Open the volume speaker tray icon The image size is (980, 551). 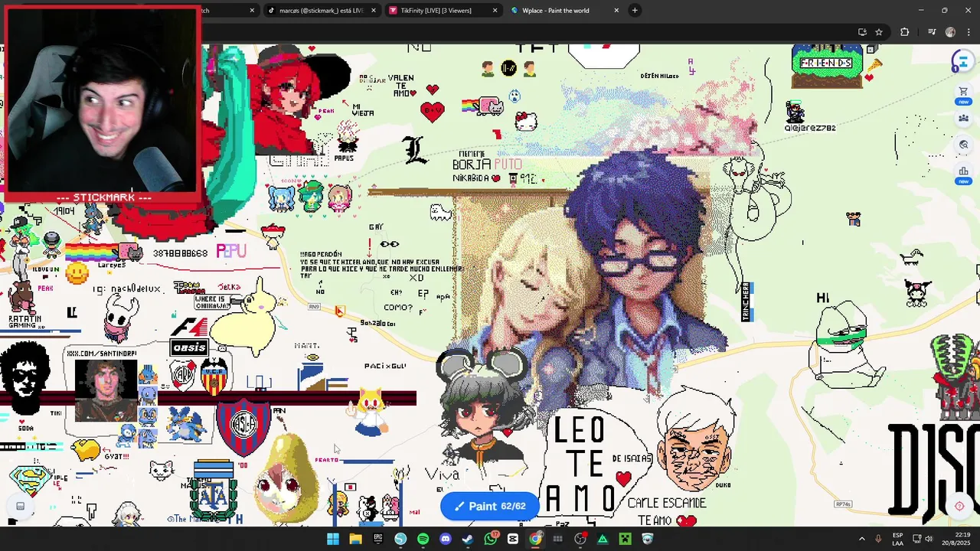(929, 539)
